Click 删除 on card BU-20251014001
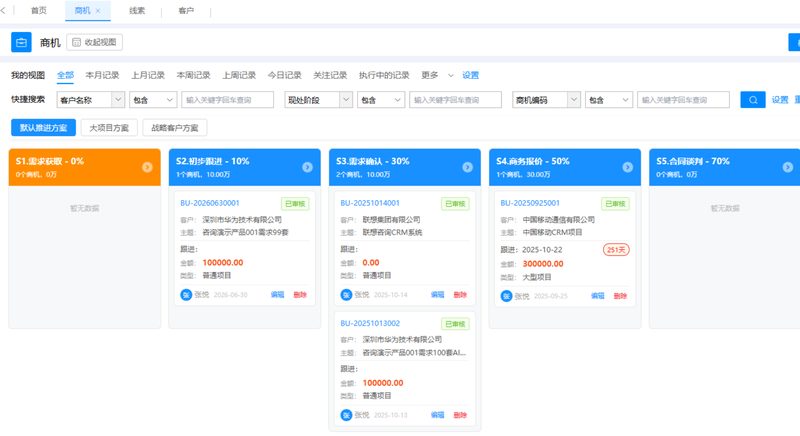The height and width of the screenshot is (436, 800). click(460, 295)
